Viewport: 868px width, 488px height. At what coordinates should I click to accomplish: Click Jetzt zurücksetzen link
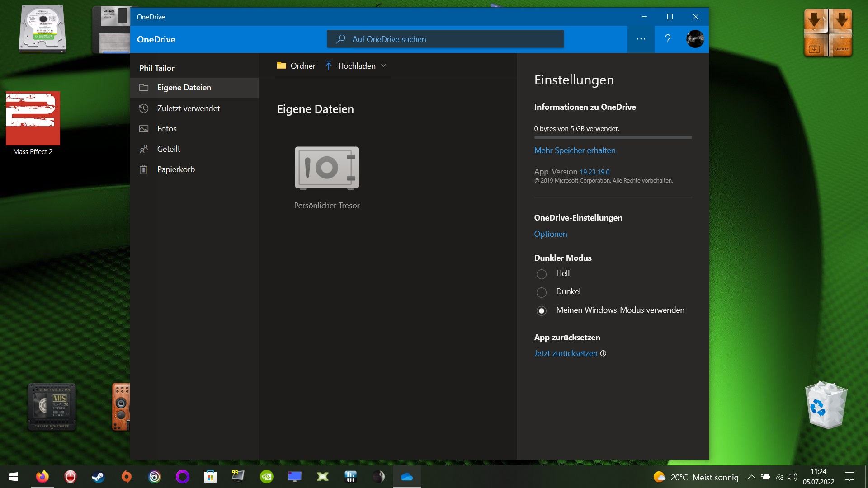[x=566, y=353]
